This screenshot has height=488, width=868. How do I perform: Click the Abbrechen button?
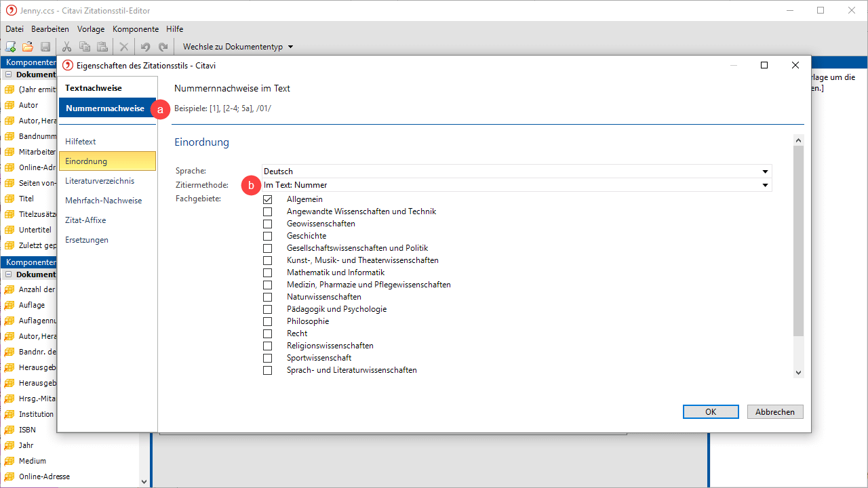click(x=775, y=412)
